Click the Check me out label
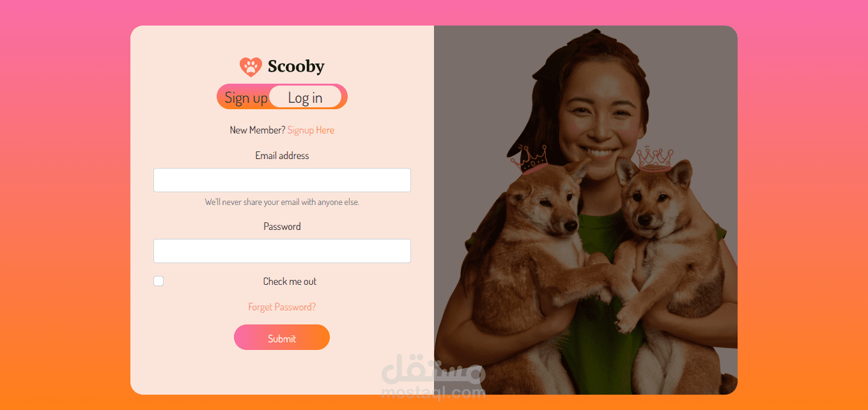Screen dimensions: 868x410 pyautogui.click(x=290, y=282)
